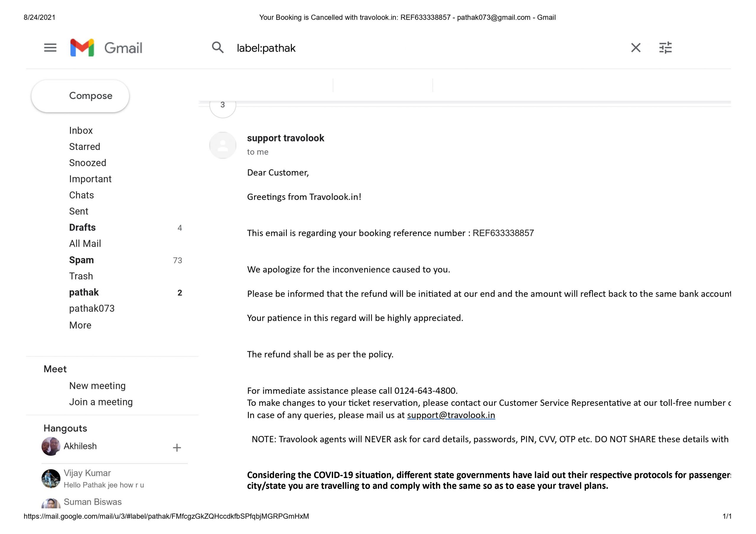The image size is (756, 534).
Task: Open the Inbox folder
Action: pyautogui.click(x=81, y=130)
